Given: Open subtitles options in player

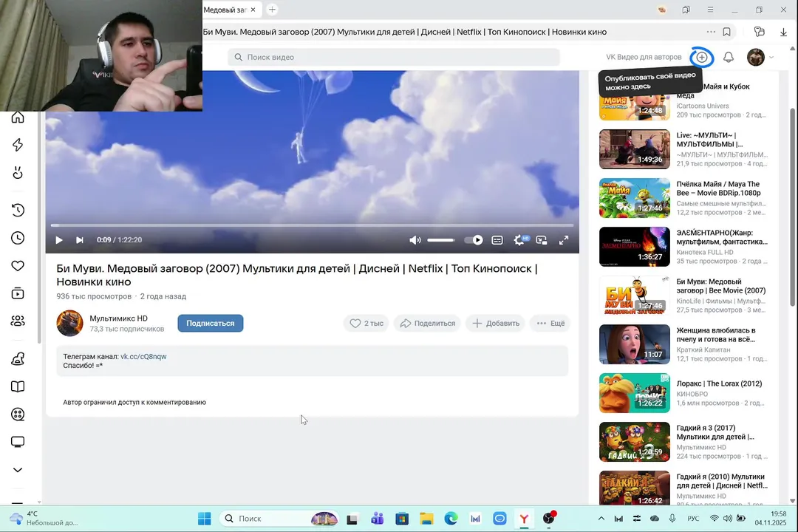Looking at the screenshot, I should (x=497, y=240).
